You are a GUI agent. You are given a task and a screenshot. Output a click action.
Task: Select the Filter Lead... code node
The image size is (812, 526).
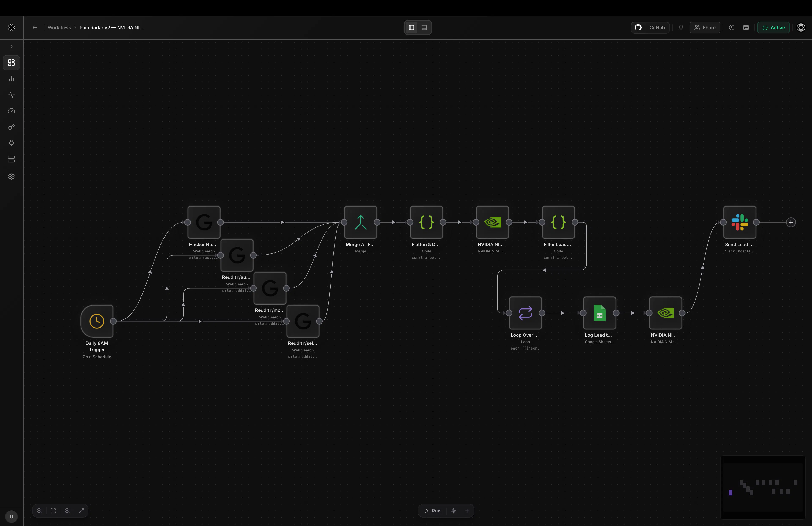pyautogui.click(x=558, y=222)
